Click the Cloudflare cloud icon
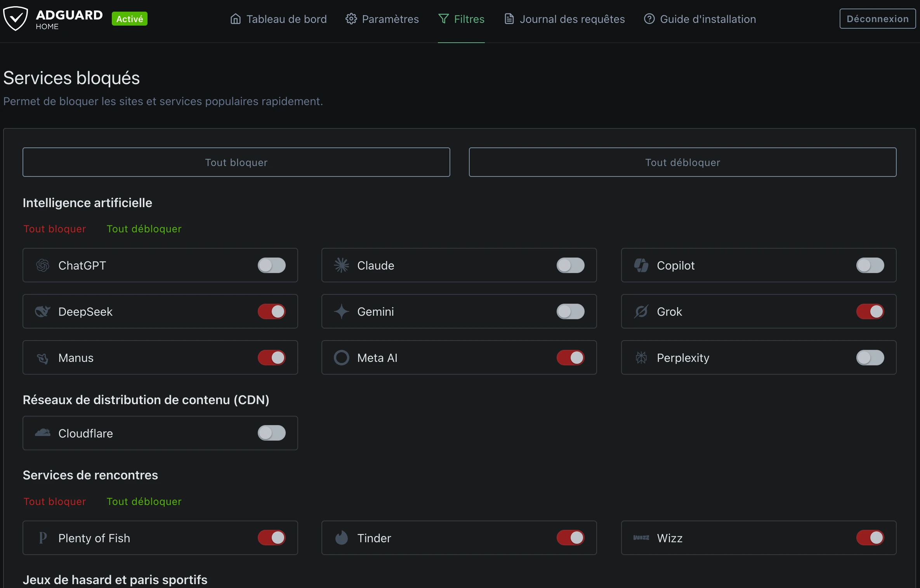Screen dimensions: 920x588 (43, 432)
